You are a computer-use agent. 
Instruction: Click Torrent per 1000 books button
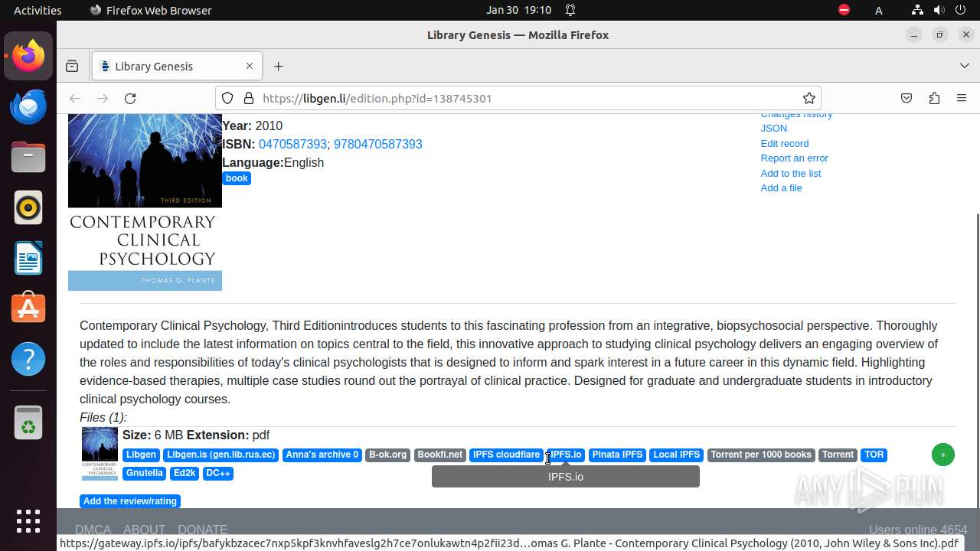point(761,455)
